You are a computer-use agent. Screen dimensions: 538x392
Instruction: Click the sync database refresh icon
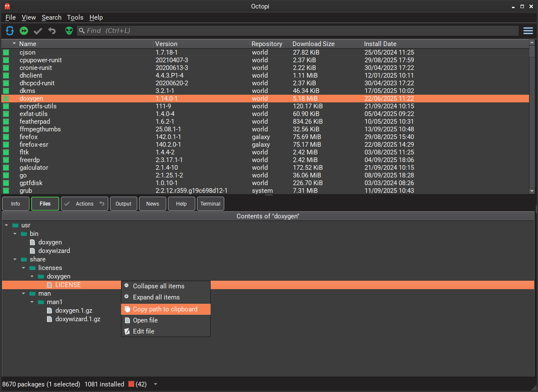click(10, 31)
